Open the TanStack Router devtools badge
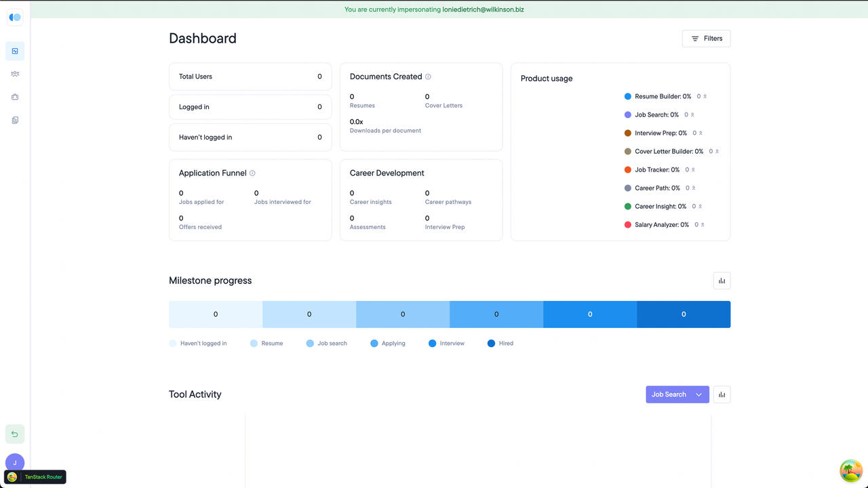The width and height of the screenshot is (868, 488). click(x=35, y=476)
